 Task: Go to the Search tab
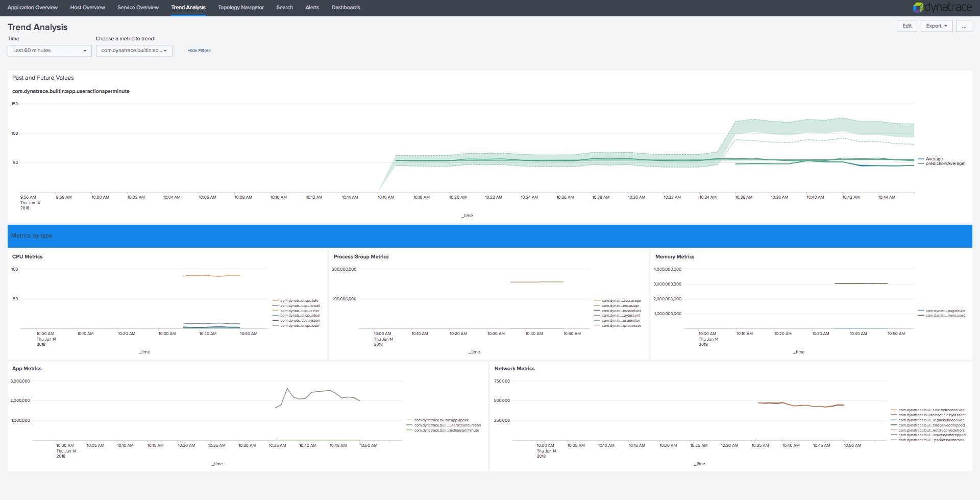[x=285, y=8]
